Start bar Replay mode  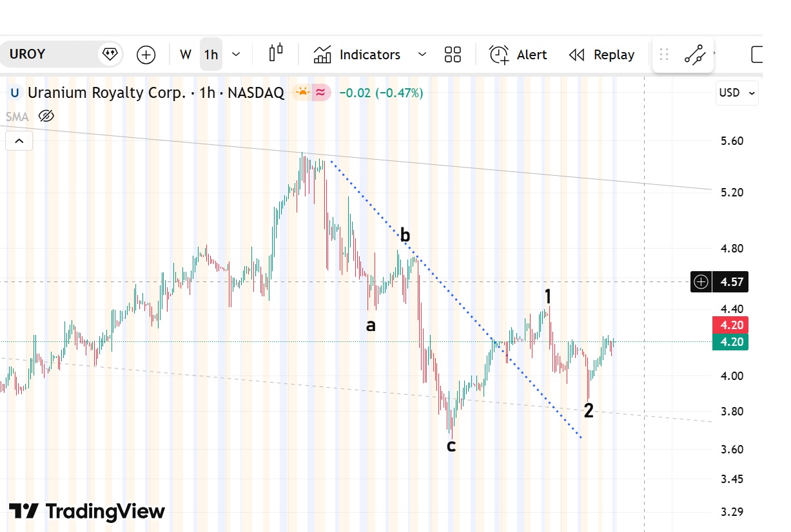601,55
